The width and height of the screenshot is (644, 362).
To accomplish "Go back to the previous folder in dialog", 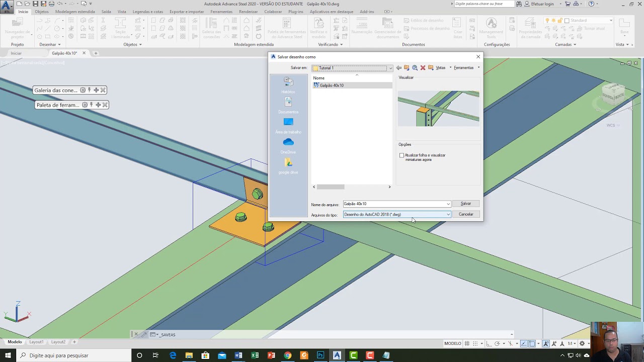I will point(398,68).
